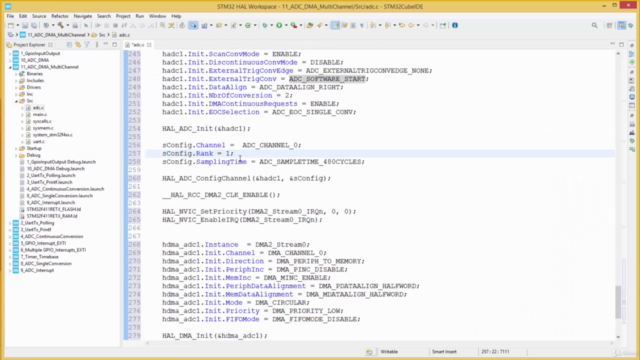The image size is (640, 360).
Task: Click the Open Perspective icon
Action: [609, 25]
